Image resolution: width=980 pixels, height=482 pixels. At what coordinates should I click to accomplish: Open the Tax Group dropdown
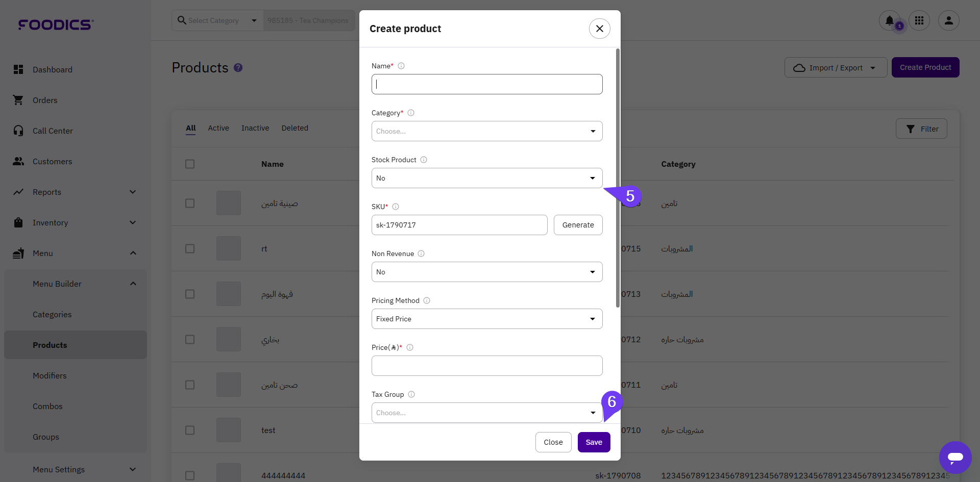pyautogui.click(x=487, y=413)
